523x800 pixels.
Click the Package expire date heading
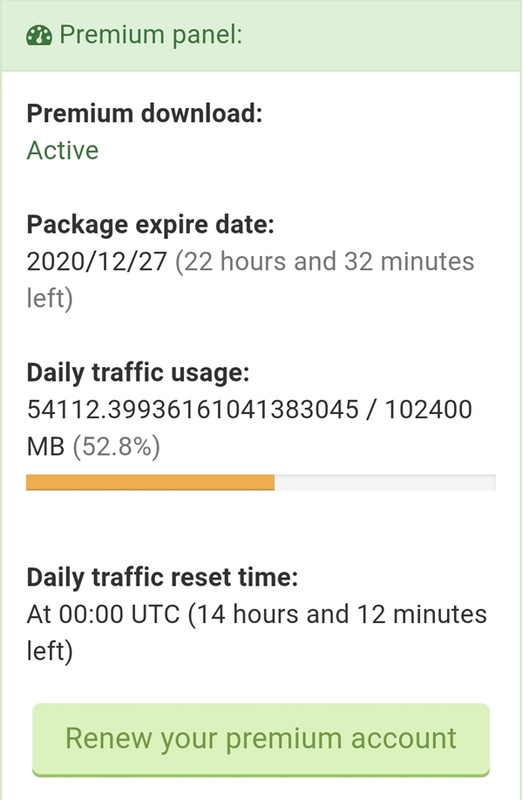click(x=151, y=225)
